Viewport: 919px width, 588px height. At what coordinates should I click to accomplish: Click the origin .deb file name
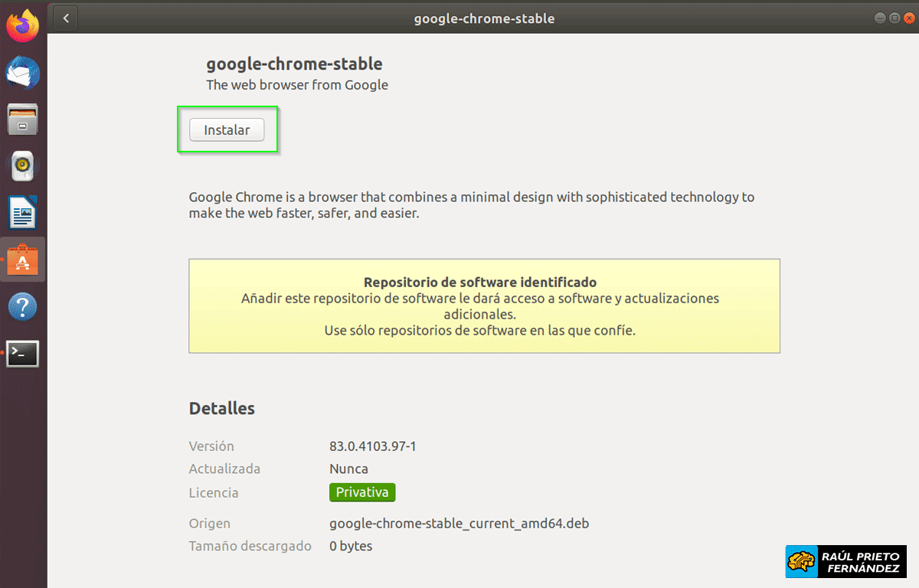point(459,523)
